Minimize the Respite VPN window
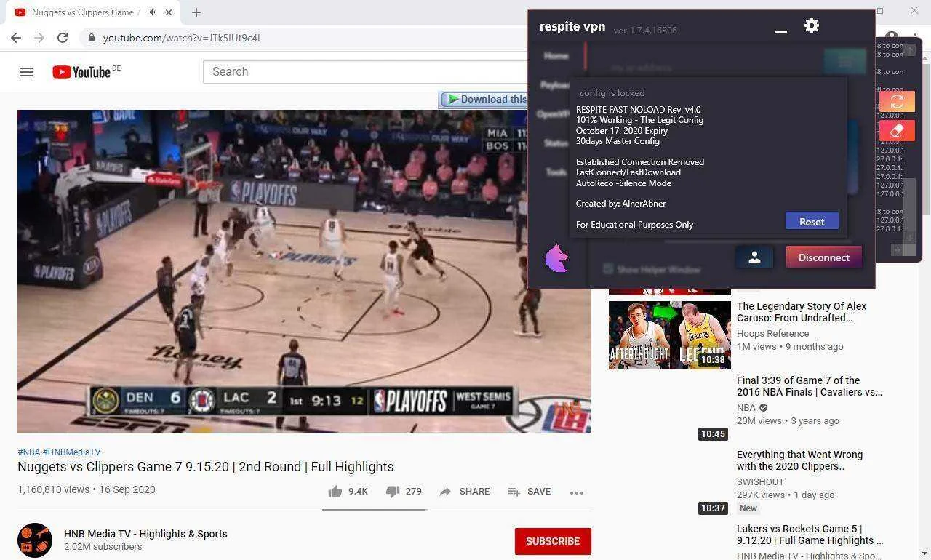The width and height of the screenshot is (931, 560). point(781,31)
